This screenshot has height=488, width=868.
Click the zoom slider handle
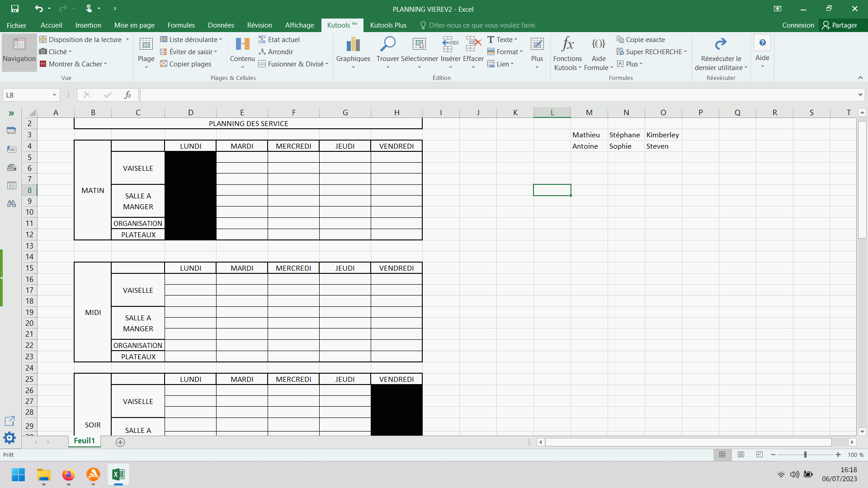[805, 455]
